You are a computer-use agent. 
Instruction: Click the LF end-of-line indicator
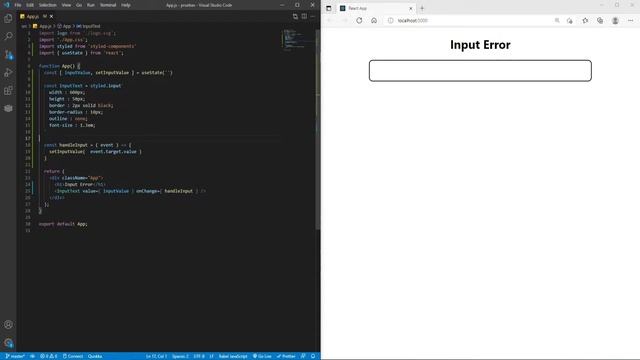tap(211, 356)
